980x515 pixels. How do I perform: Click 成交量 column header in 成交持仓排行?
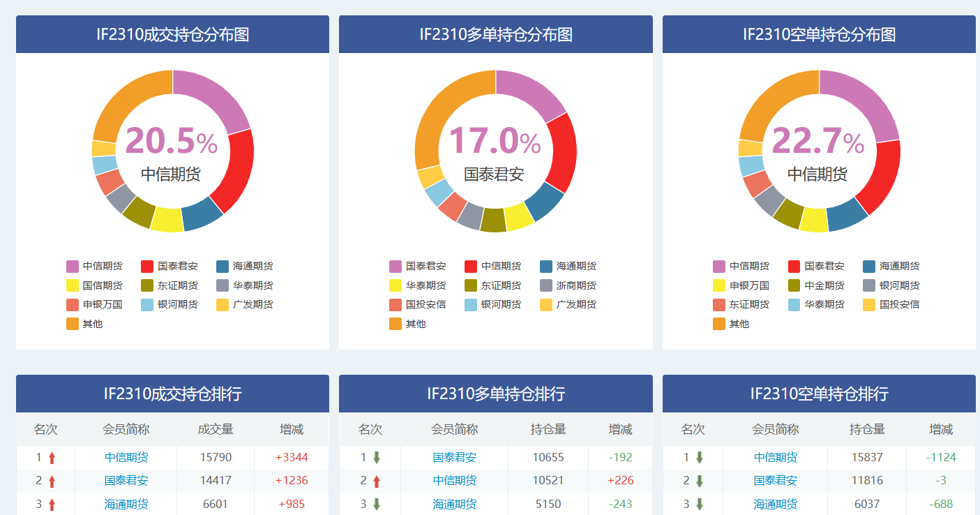(x=216, y=429)
